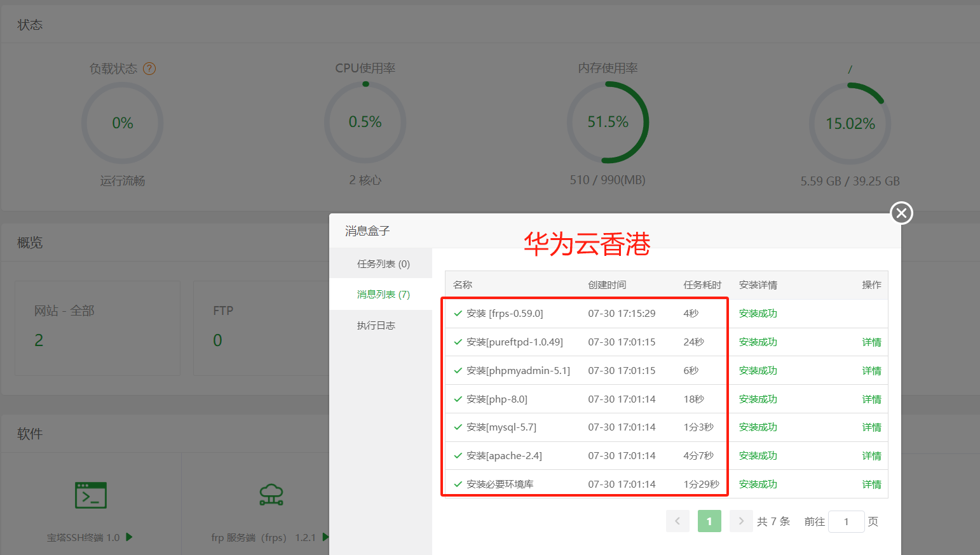This screenshot has width=980, height=555.
Task: Go to previous page arrow in pagination
Action: 677,521
